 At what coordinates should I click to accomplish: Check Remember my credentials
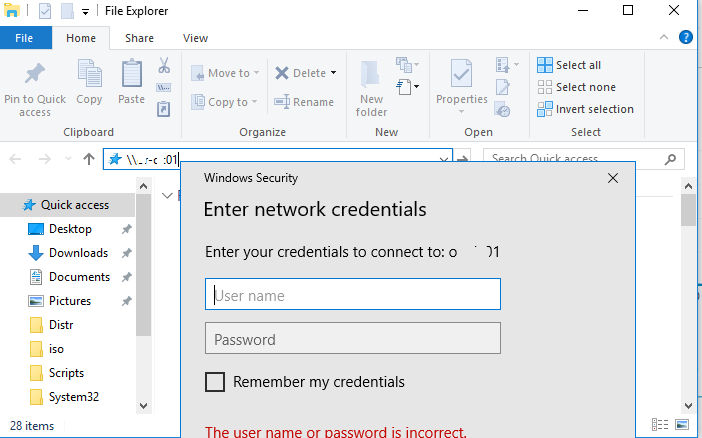[x=215, y=382]
